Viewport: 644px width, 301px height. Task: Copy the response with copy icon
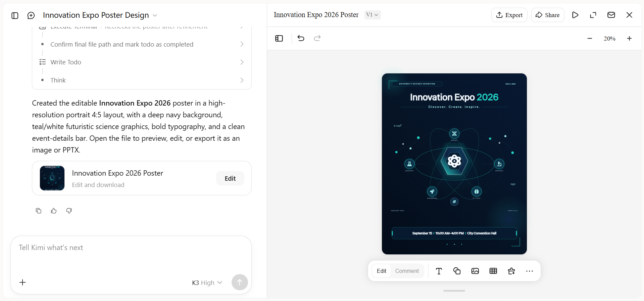tap(39, 210)
